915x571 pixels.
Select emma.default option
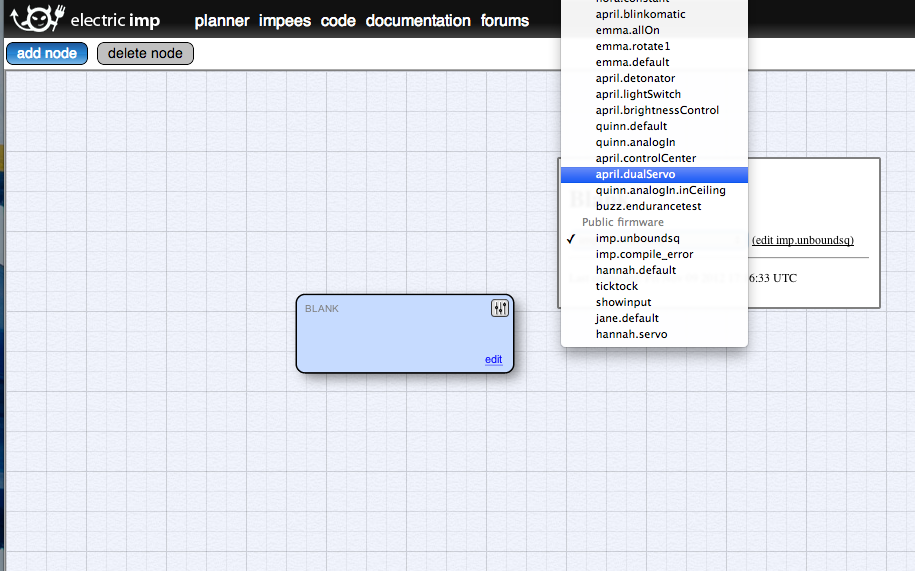pyautogui.click(x=654, y=62)
